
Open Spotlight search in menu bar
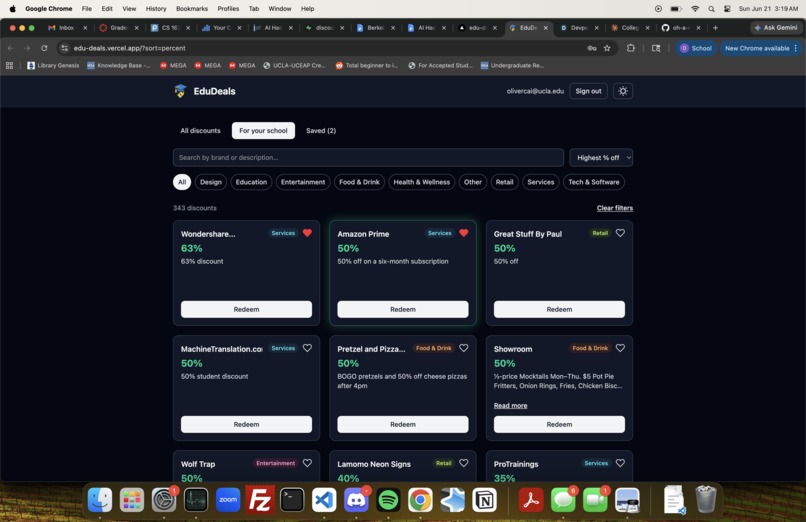711,9
